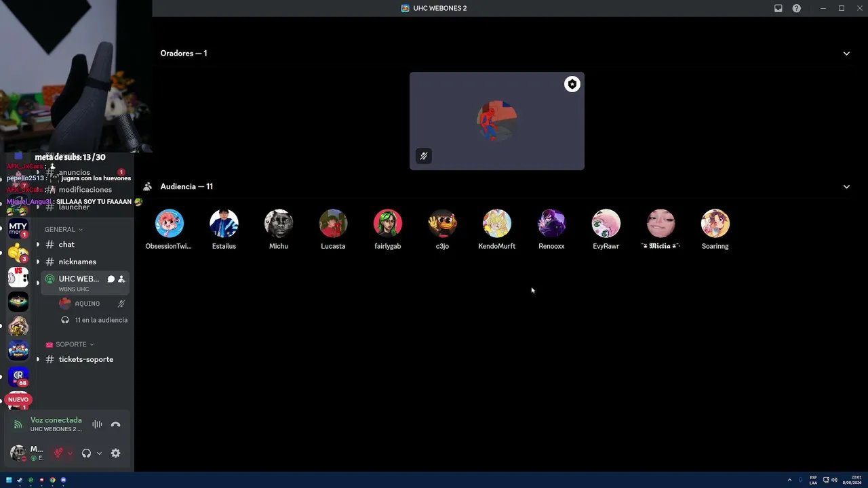
Task: Show hidden system tray icons
Action: click(x=789, y=480)
